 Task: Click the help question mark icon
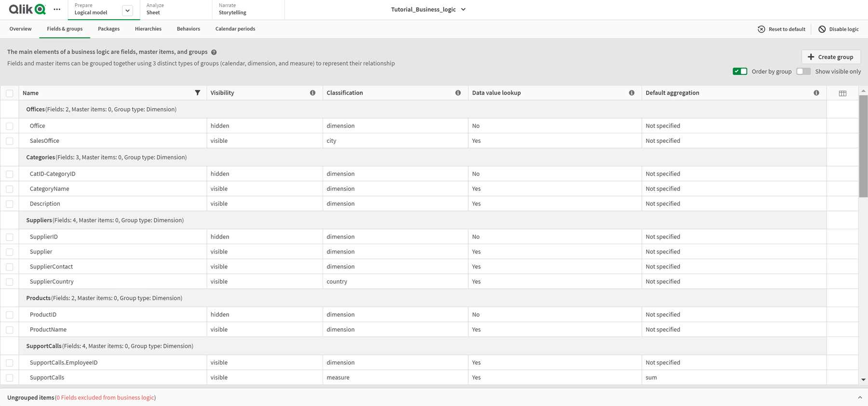point(214,52)
